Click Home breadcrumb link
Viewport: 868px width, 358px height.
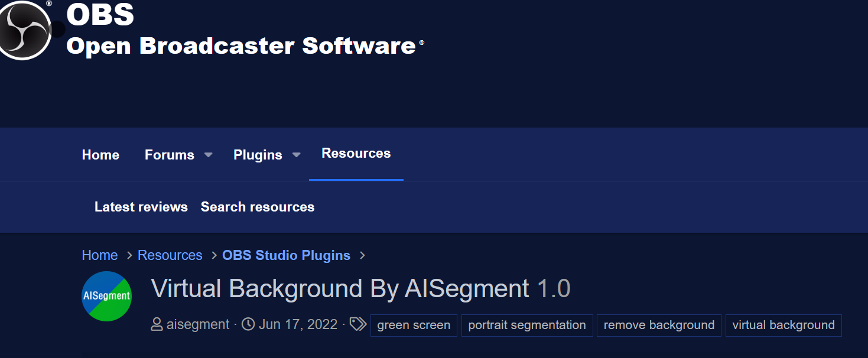tap(100, 255)
